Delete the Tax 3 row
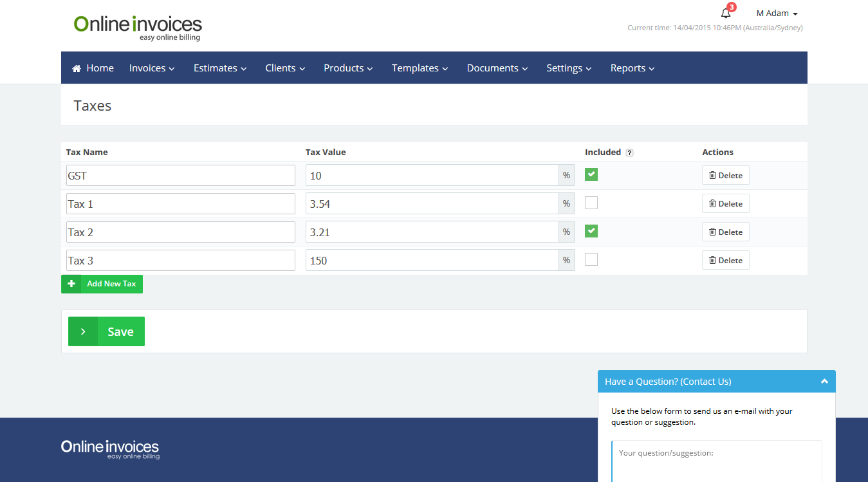868x482 pixels. pyautogui.click(x=725, y=261)
